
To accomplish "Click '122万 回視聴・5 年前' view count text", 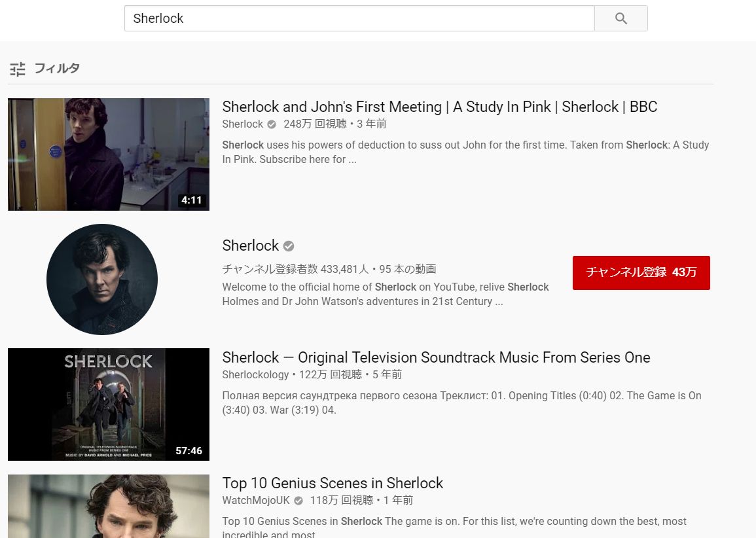I will [x=351, y=374].
